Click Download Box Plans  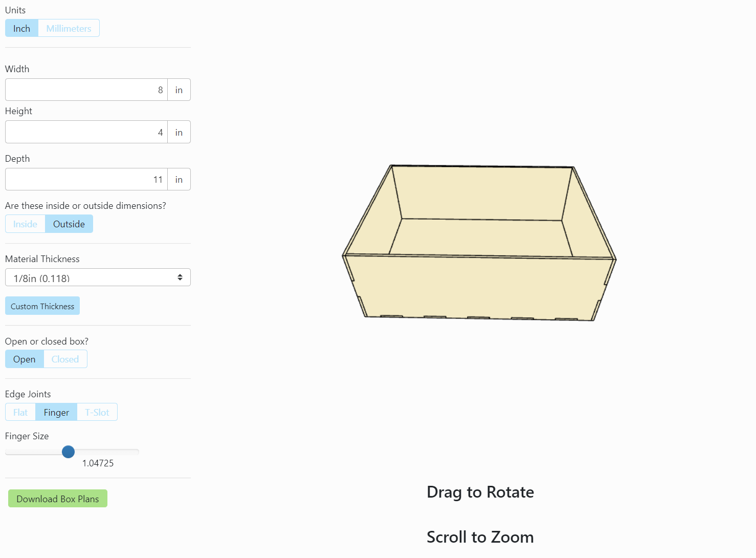[57, 498]
